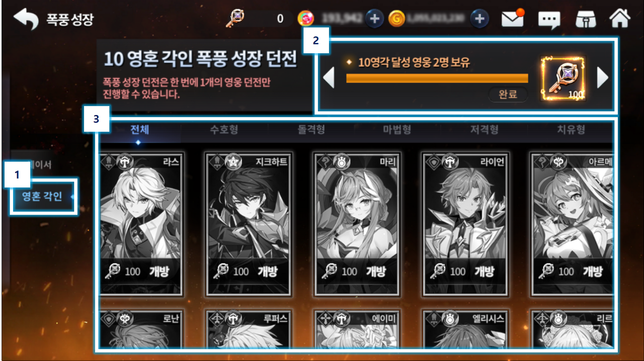
Task: Switch to the 마법형 tab
Action: (x=397, y=130)
